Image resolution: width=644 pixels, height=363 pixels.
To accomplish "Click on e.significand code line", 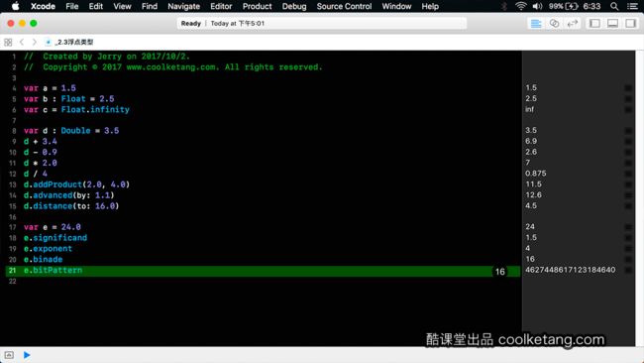I will pyautogui.click(x=55, y=238).
